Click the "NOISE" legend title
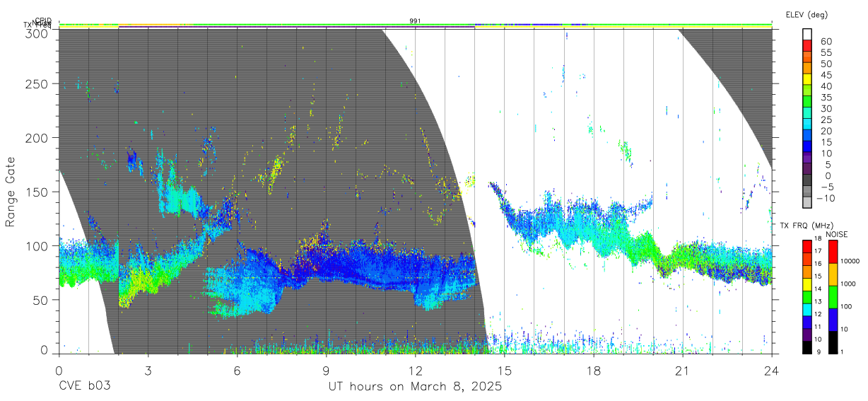This screenshot has width=868, height=401. (x=836, y=234)
